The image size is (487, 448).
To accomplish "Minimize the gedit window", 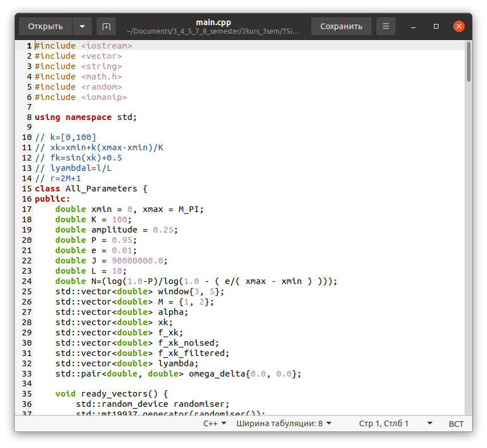I will [414, 26].
